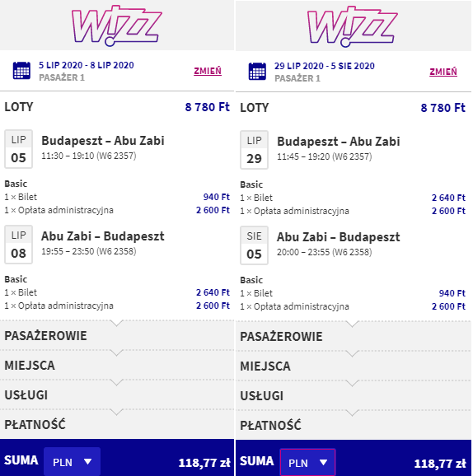Click the LOTY heading in right panel
Screen dimensions: 473x476
point(255,108)
